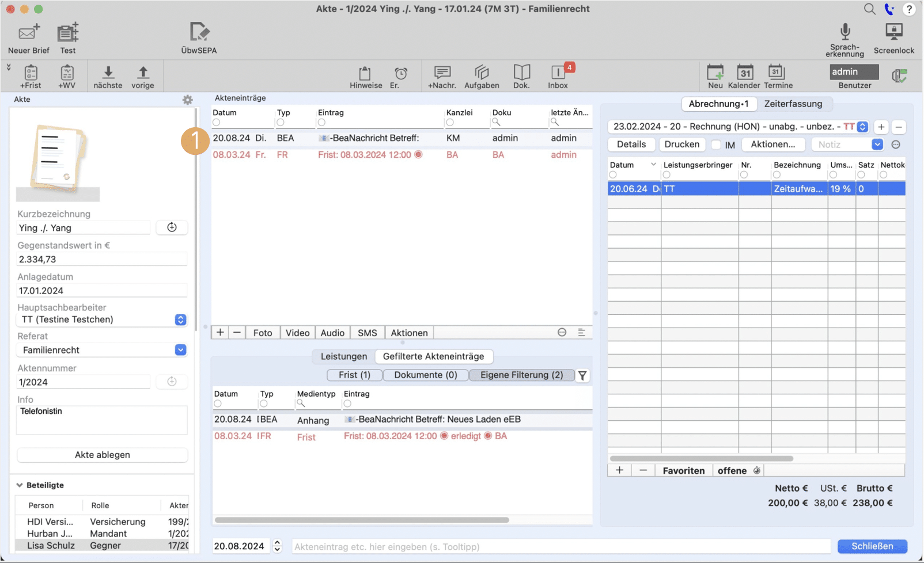Create new appointment via Neu calendar icon
Image resolution: width=924 pixels, height=563 pixels.
tap(715, 73)
